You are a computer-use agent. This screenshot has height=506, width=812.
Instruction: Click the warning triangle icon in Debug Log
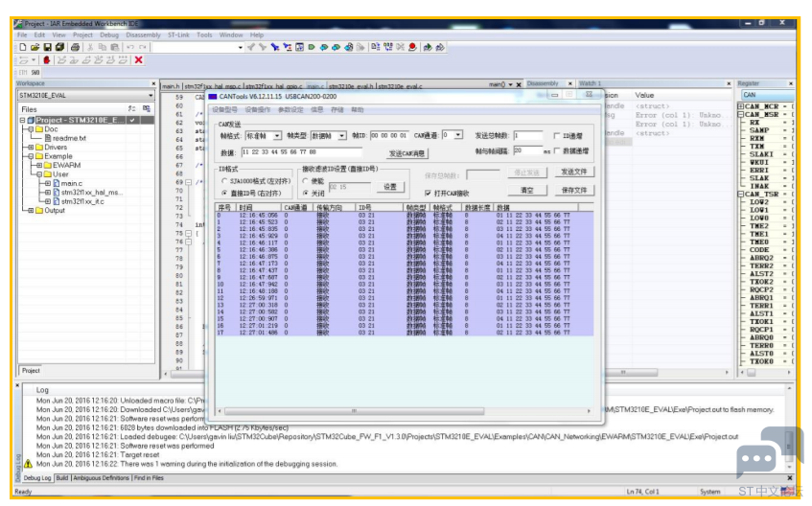pos(28,464)
